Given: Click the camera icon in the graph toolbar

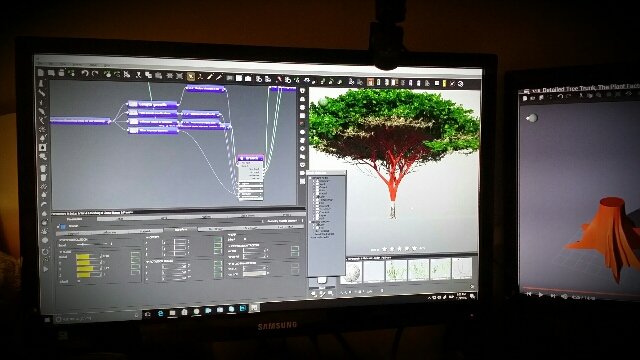Looking at the screenshot, I should (248, 78).
